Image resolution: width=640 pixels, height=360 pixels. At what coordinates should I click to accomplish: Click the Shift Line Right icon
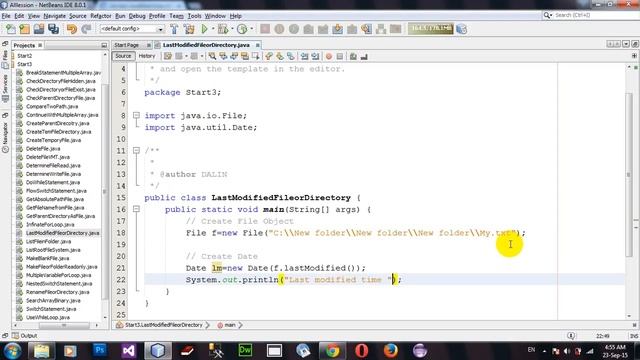315,56
